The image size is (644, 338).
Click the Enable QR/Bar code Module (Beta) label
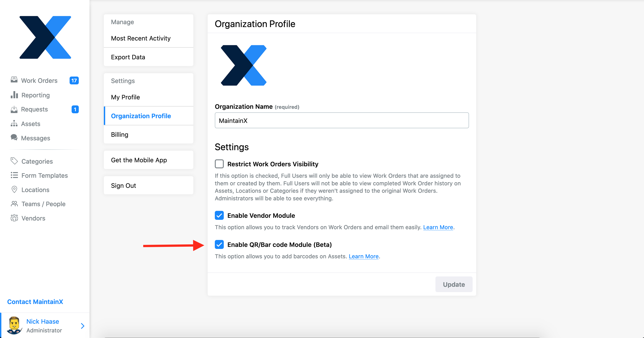(279, 244)
